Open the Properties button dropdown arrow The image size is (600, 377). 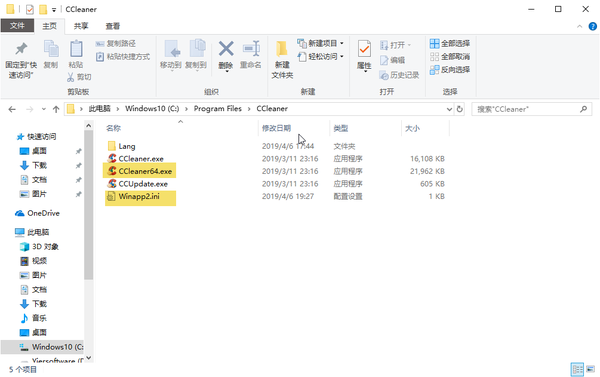[365, 72]
